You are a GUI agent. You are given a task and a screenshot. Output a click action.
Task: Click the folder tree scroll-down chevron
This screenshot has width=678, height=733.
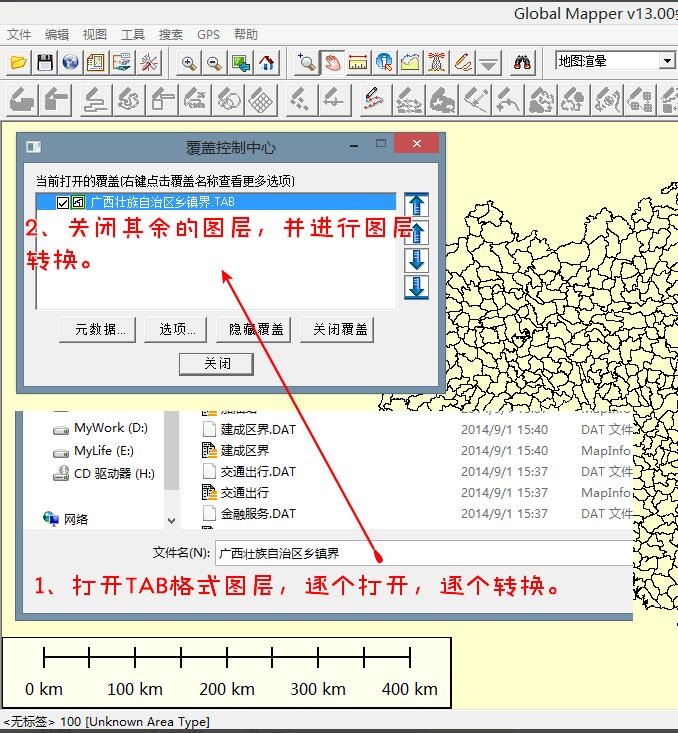[172, 520]
